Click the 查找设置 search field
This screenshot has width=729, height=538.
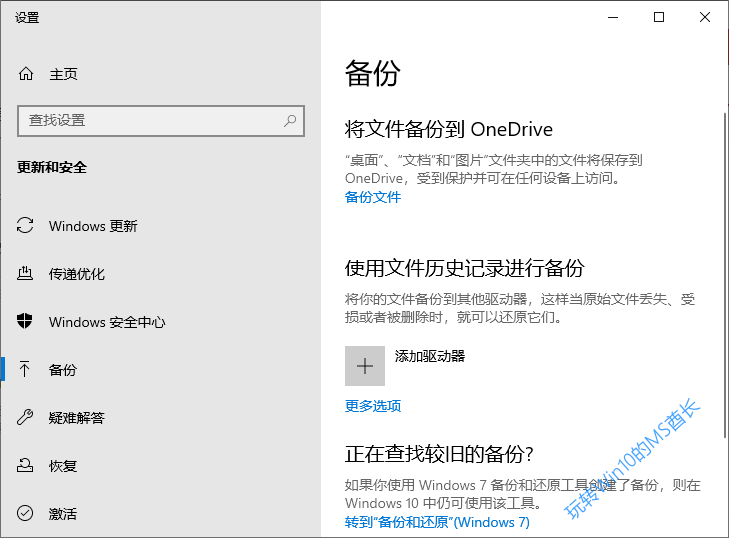tap(161, 121)
